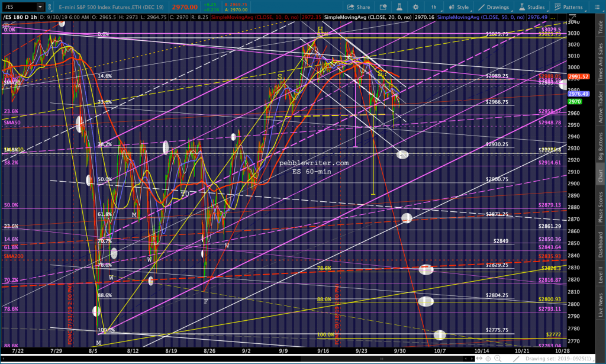Screen dimensions: 606x364
Task: Open the chart alert notification icon
Action: click(x=383, y=7)
